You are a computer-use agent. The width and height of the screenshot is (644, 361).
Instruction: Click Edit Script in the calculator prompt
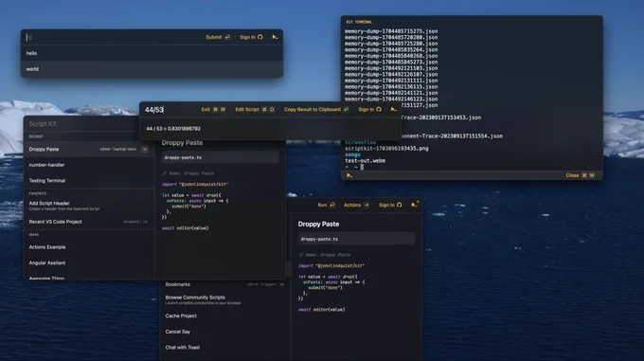click(255, 109)
